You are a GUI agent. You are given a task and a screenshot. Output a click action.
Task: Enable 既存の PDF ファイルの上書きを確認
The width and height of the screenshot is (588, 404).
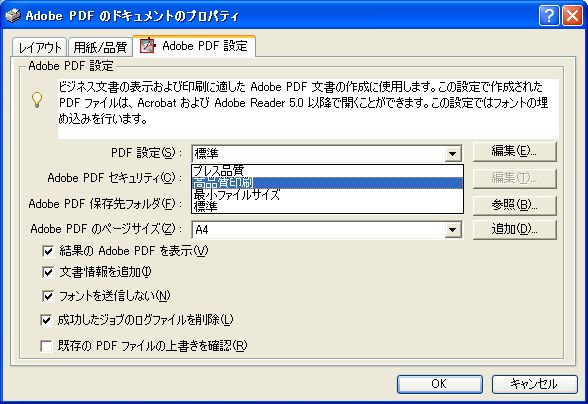(x=46, y=345)
